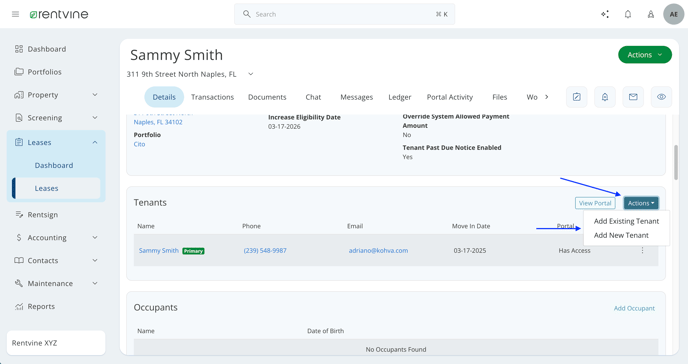This screenshot has width=688, height=364.
Task: Click the envelope email icon button
Action: coord(633,97)
